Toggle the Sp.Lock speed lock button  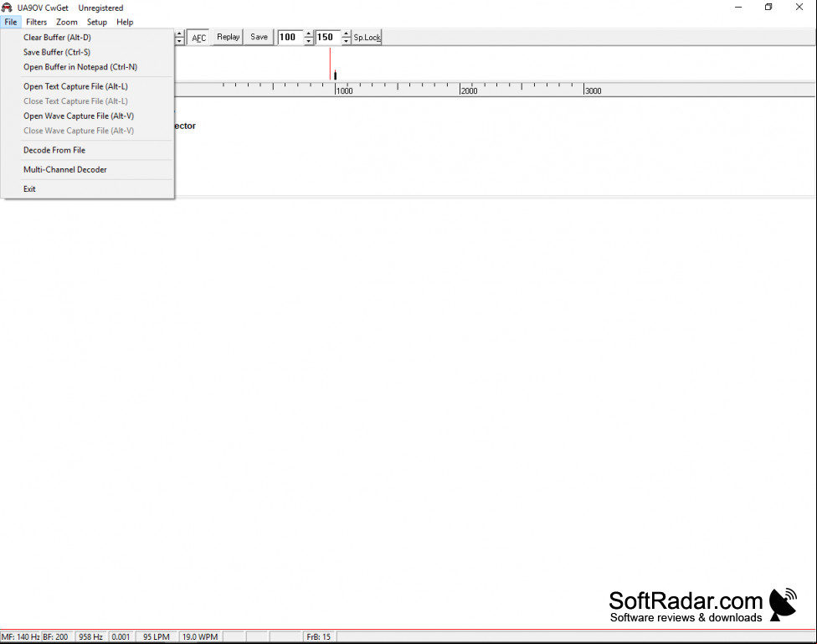click(367, 38)
